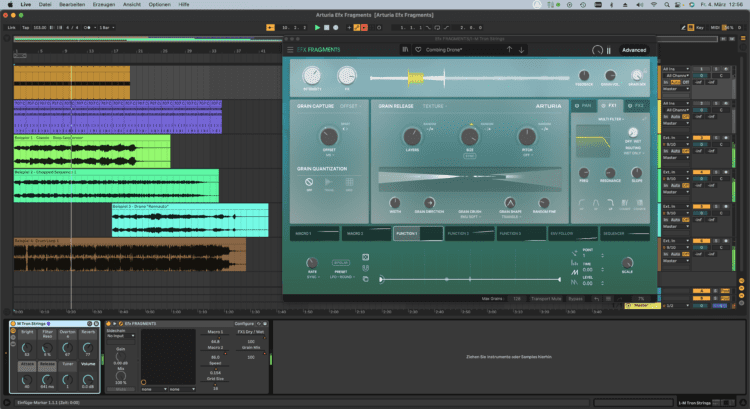750x409 pixels.
Task: Click the Stop button in Ableton transport
Action: pos(326,28)
